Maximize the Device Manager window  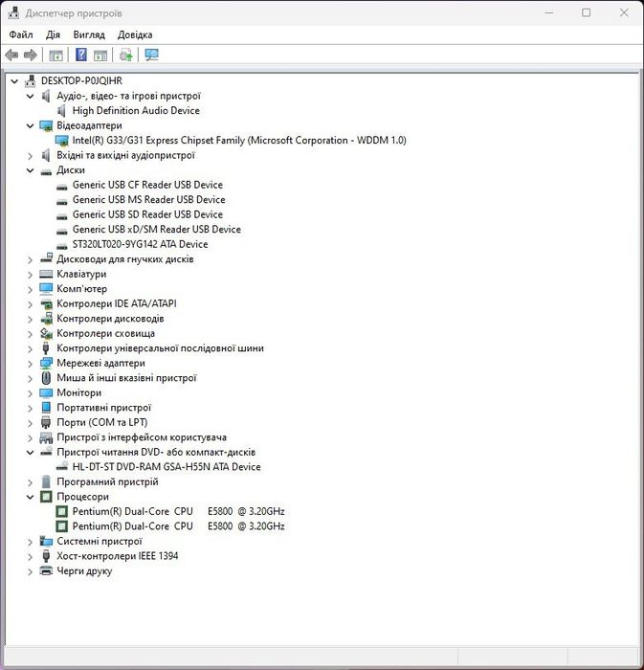(587, 12)
